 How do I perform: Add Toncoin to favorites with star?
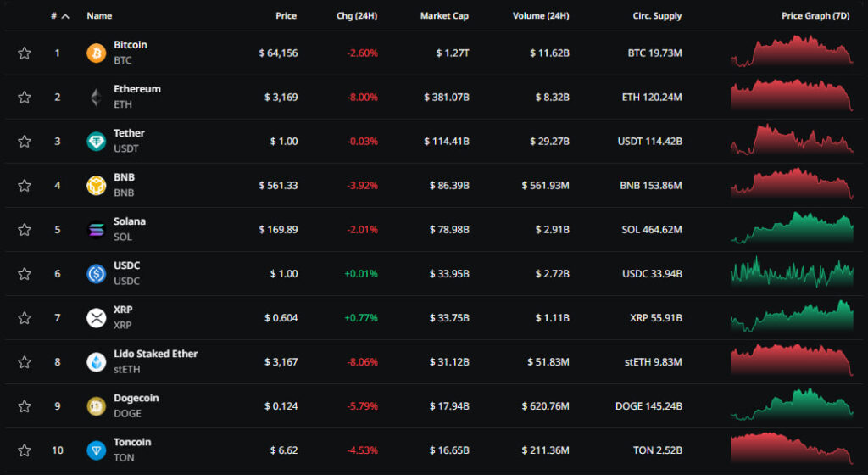pyautogui.click(x=25, y=450)
